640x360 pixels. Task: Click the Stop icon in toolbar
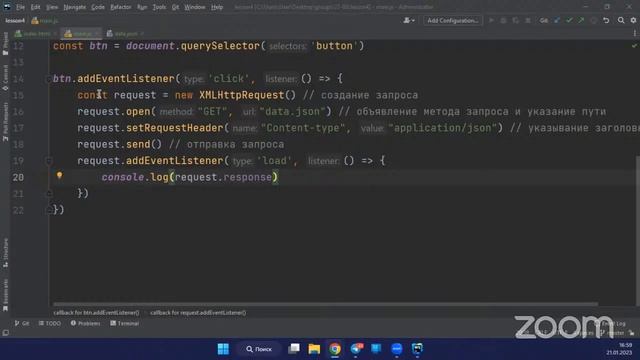click(528, 20)
